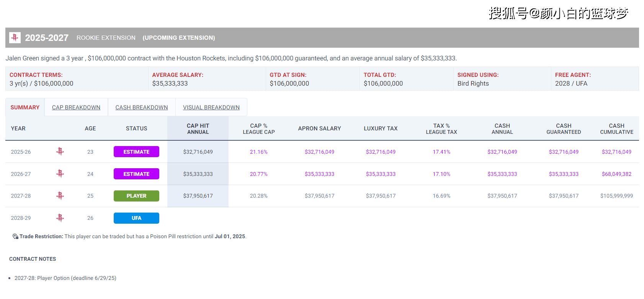The image size is (644, 299).
Task: Click the Rockets team icon in 2027-28 row
Action: pos(60,196)
